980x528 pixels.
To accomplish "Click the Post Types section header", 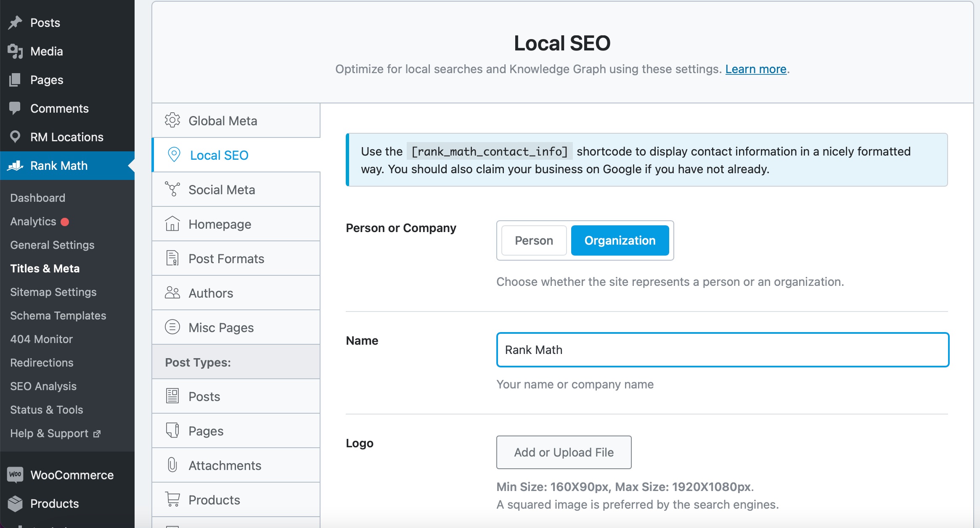I will (x=236, y=362).
